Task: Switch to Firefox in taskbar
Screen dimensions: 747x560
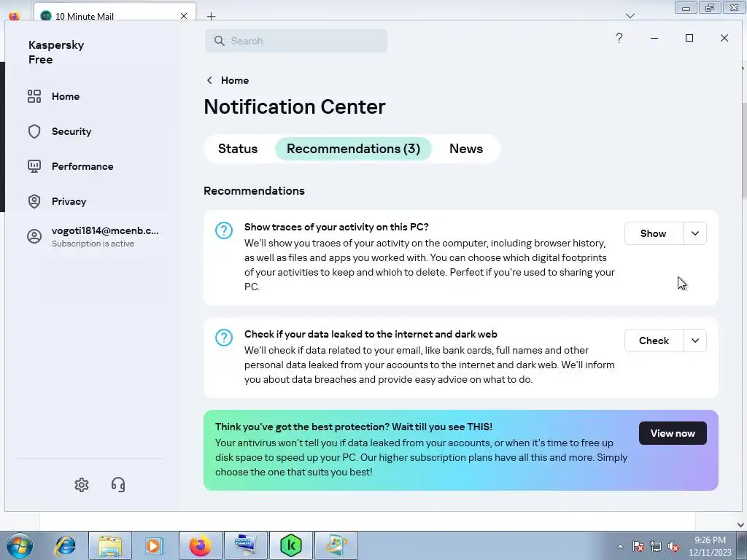Action: coord(200,545)
